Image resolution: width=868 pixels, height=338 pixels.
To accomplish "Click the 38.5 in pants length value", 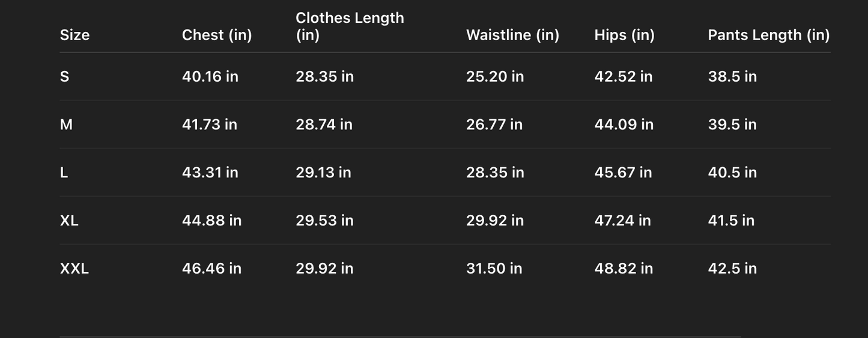I will tap(732, 76).
